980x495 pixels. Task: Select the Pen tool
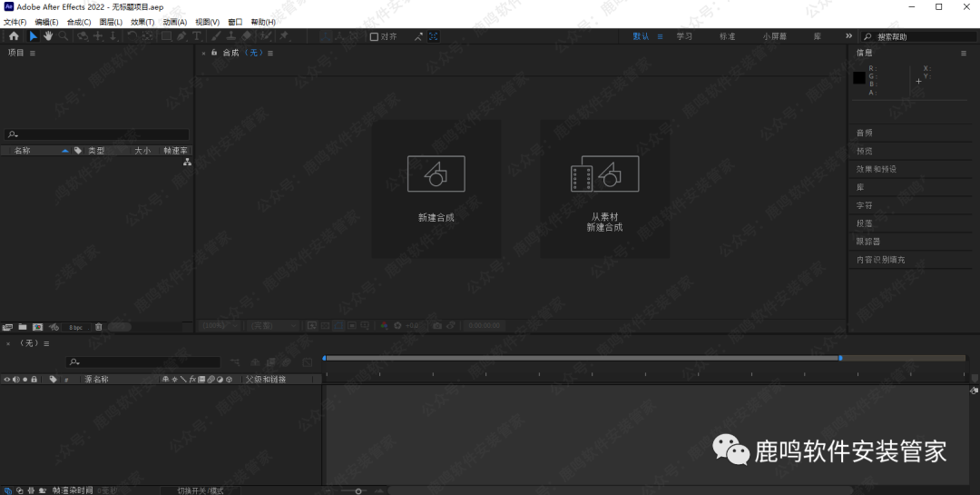181,36
